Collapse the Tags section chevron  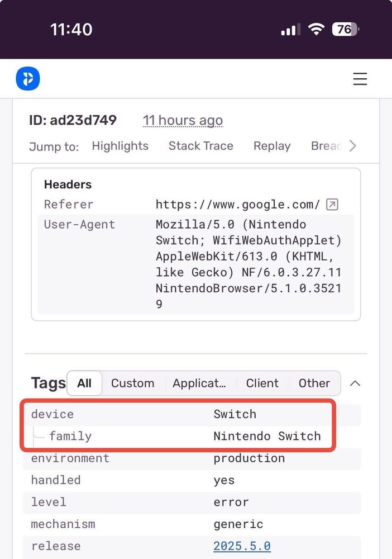click(355, 383)
